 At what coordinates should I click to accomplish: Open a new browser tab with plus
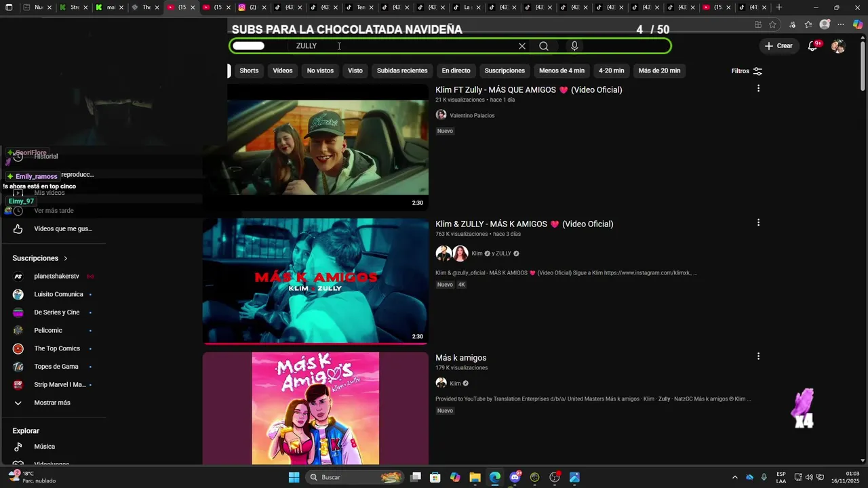tap(779, 7)
